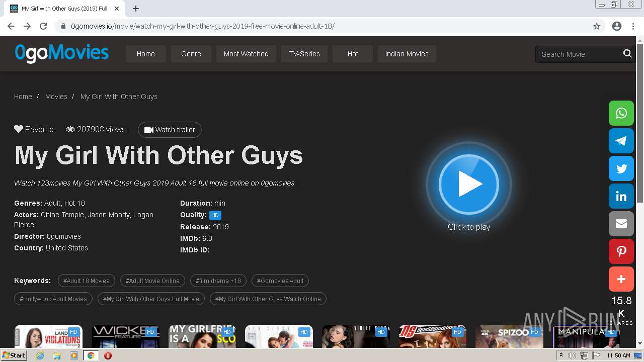Click #My Girl With Other Guys Full Movie tag

click(x=151, y=299)
